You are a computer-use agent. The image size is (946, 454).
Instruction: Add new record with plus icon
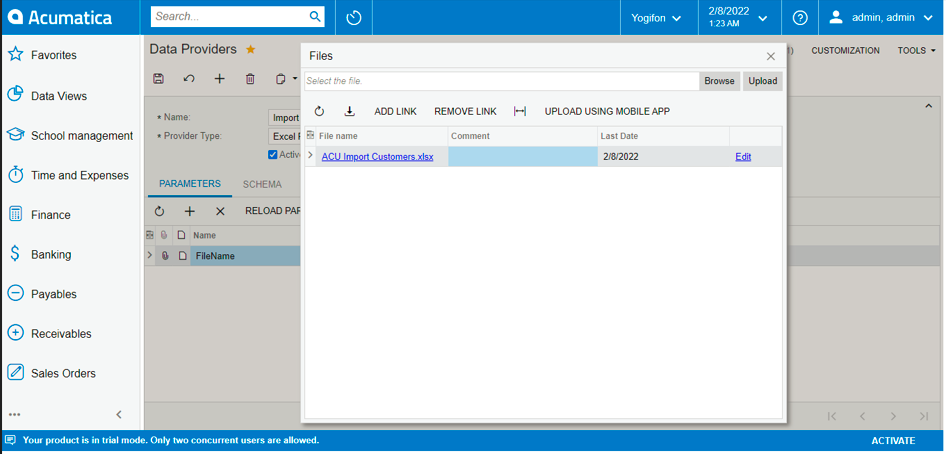coord(220,78)
